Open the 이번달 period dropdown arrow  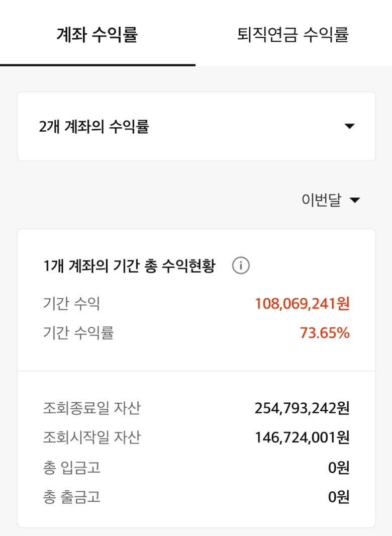355,200
